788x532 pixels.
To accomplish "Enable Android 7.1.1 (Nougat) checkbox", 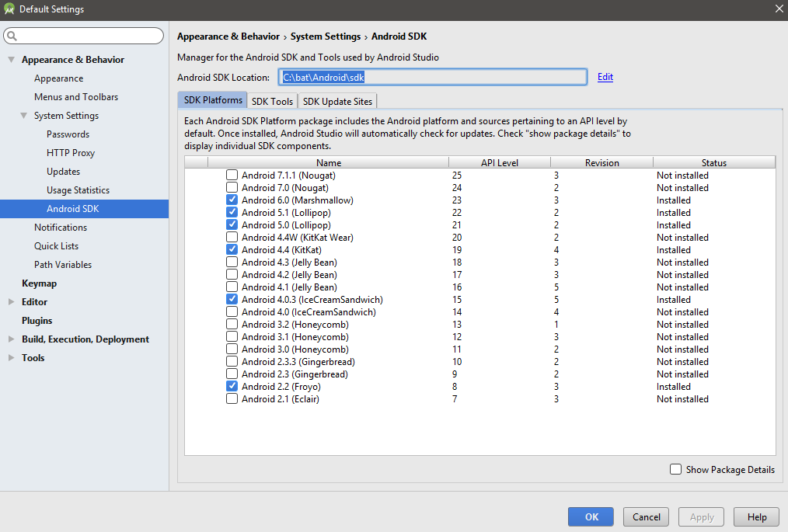I will click(x=232, y=176).
